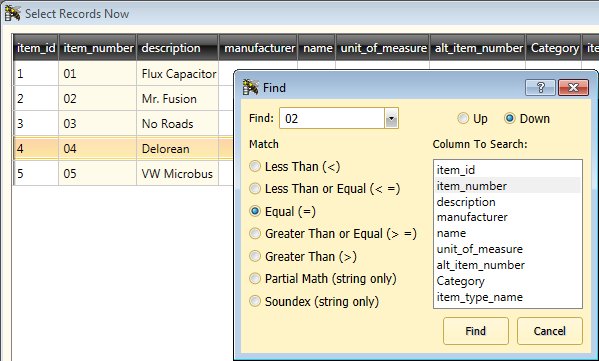The height and width of the screenshot is (361, 599).
Task: Expand the Find value combo box arrow
Action: [x=391, y=118]
